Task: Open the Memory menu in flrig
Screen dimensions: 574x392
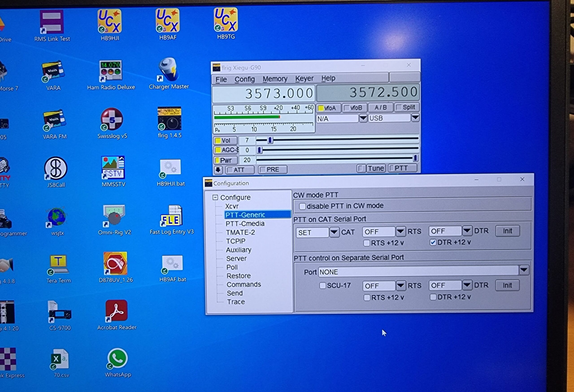Action: point(275,79)
